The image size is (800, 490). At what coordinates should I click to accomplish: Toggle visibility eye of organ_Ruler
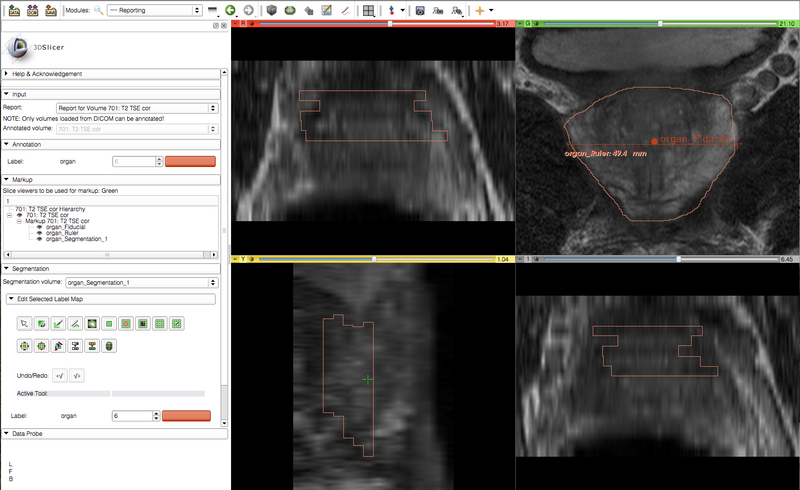click(39, 233)
